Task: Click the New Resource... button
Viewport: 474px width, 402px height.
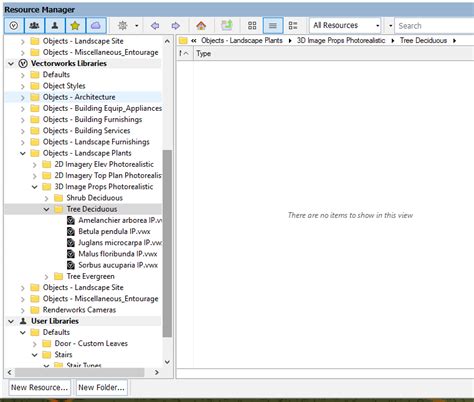Action: pyautogui.click(x=39, y=388)
